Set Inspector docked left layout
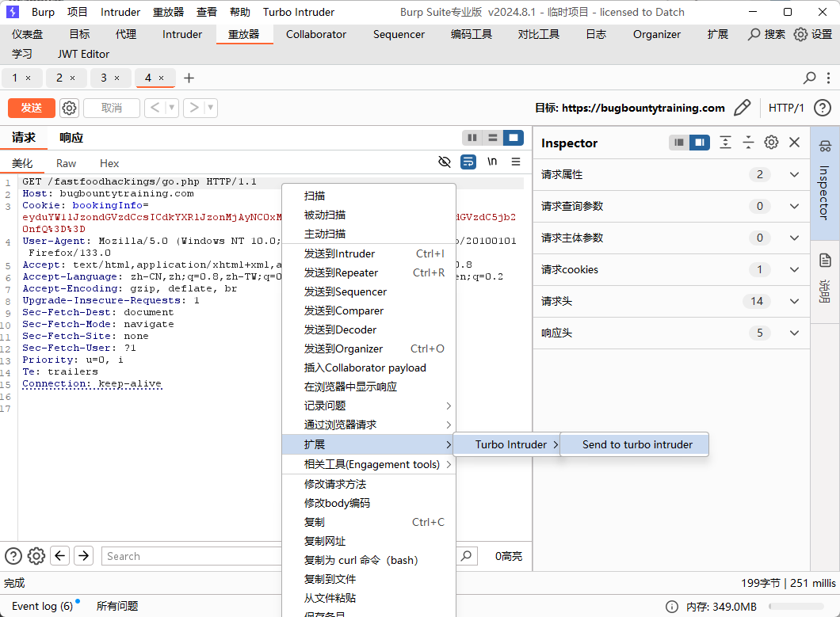This screenshot has width=840, height=617. coord(679,143)
